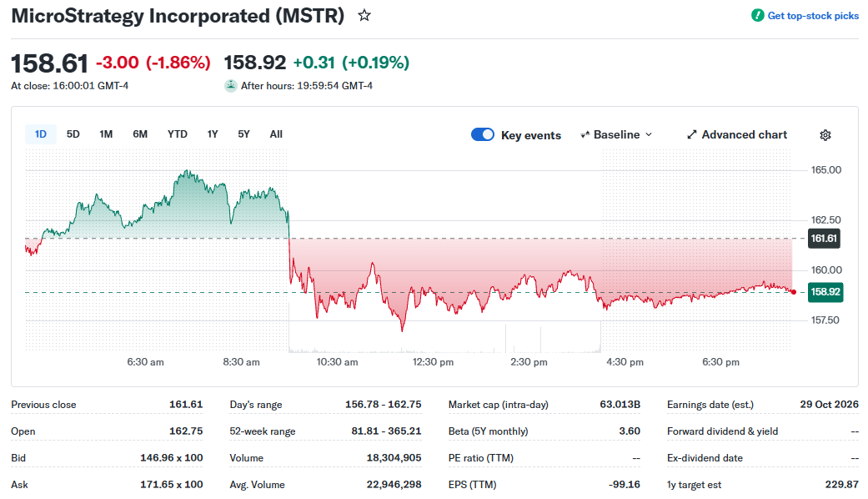Click the PE ratio (TTM) label

pyautogui.click(x=480, y=457)
